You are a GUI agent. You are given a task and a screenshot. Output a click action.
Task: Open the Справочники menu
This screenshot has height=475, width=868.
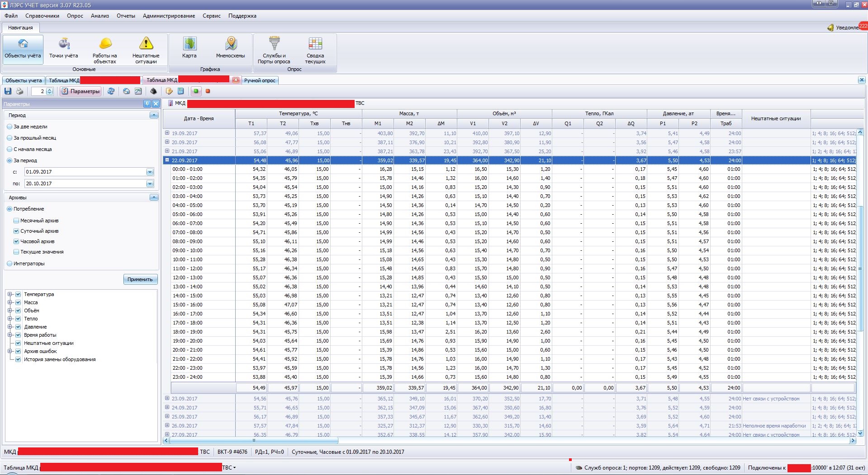click(42, 16)
